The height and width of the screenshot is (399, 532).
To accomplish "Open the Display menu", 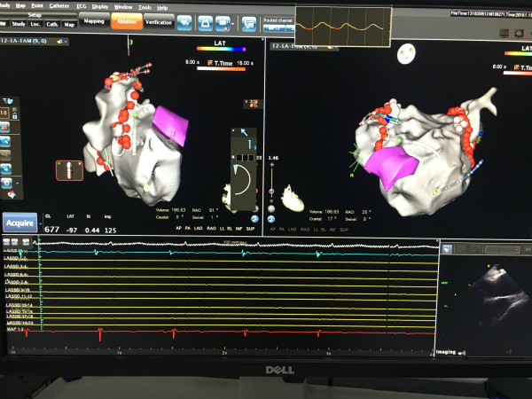I will click(100, 7).
